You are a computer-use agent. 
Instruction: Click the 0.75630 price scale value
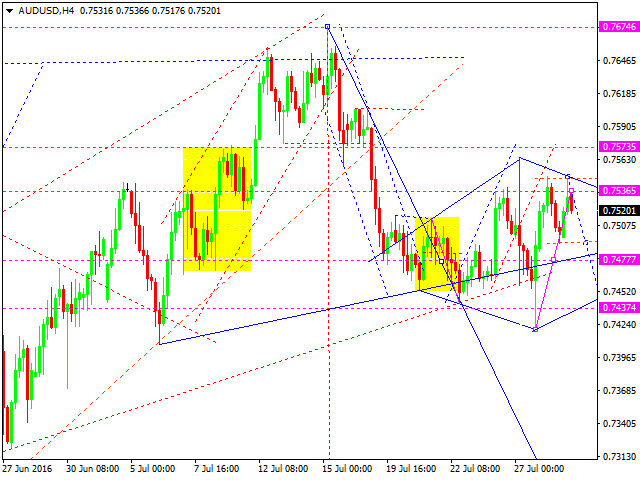pos(619,160)
